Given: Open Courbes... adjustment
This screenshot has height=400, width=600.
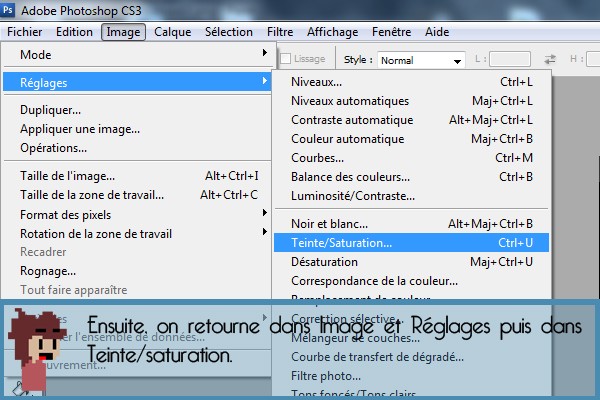Looking at the screenshot, I should 411,158.
